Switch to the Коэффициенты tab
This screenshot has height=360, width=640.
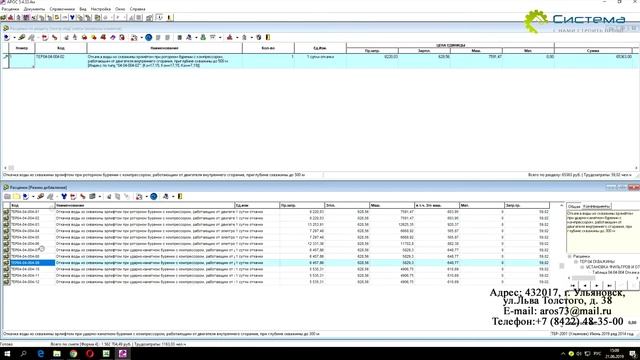pos(596,207)
